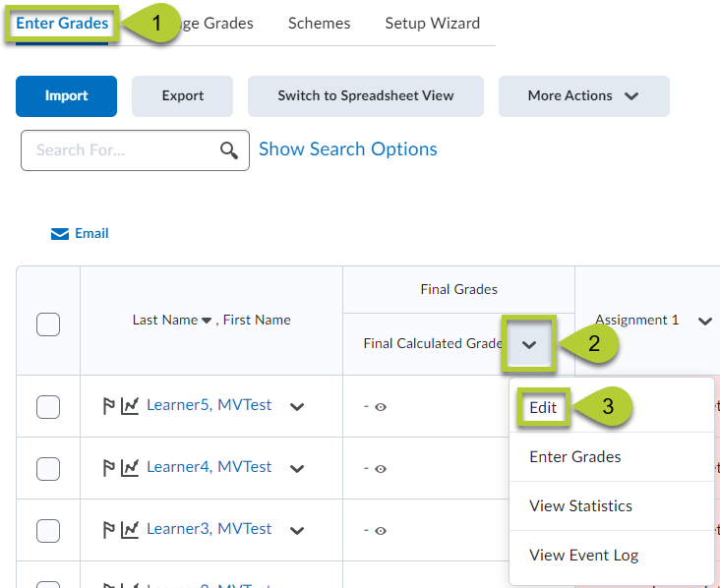
Task: Click the Assignment 1 column header label
Action: tap(637, 320)
